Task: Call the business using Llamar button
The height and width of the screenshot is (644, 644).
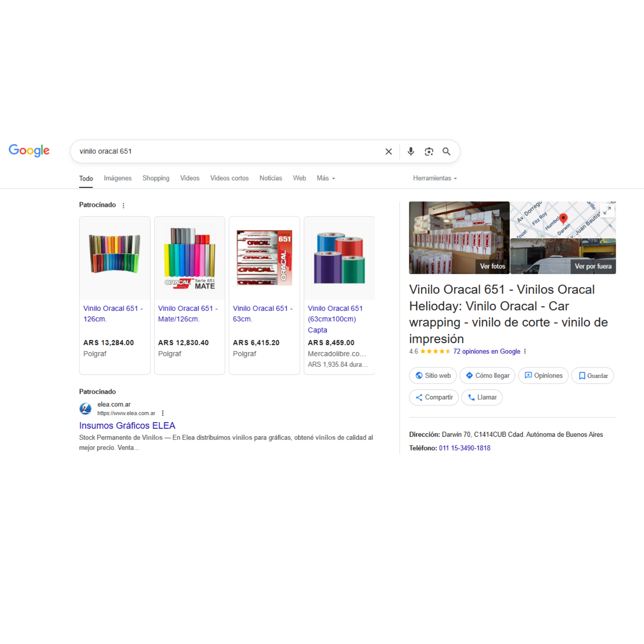Action: (482, 397)
